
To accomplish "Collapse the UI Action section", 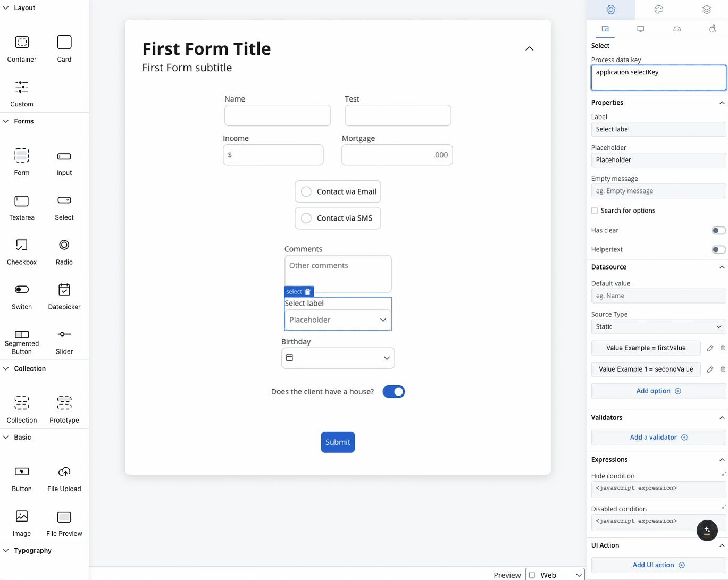I will (722, 545).
